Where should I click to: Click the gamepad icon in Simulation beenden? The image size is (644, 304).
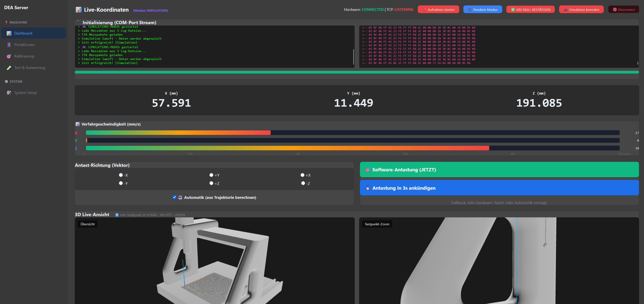[566, 10]
